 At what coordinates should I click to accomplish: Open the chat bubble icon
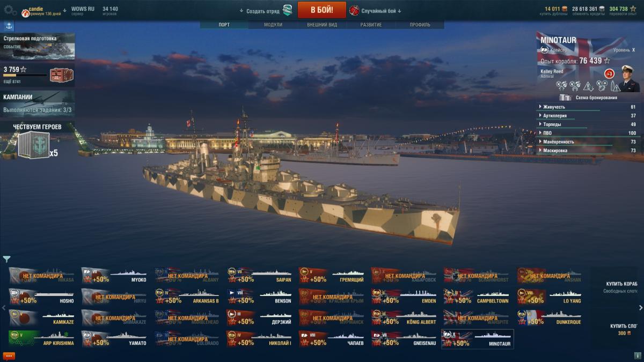coord(9,356)
